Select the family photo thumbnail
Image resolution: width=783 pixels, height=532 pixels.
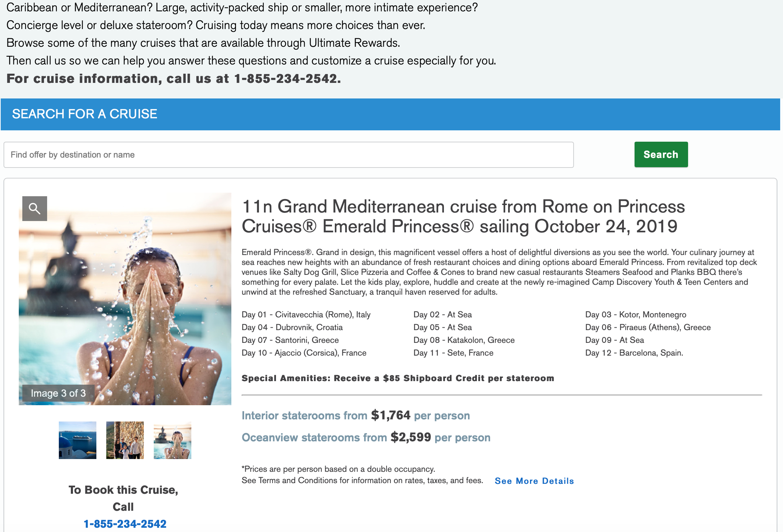tap(125, 440)
